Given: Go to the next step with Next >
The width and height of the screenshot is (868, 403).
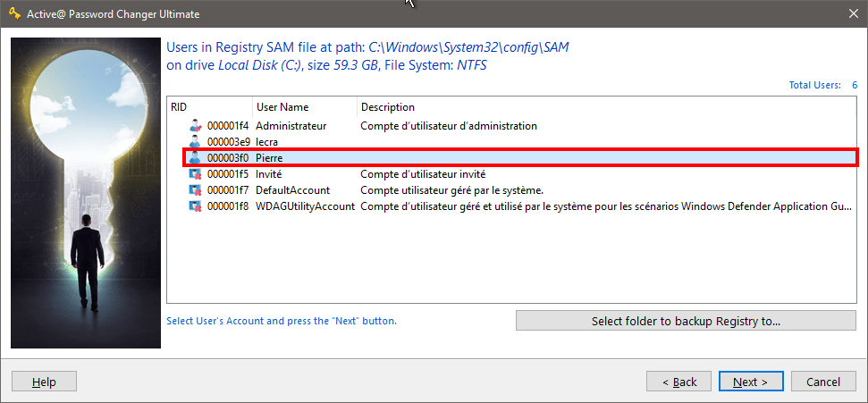Looking at the screenshot, I should coord(751,382).
